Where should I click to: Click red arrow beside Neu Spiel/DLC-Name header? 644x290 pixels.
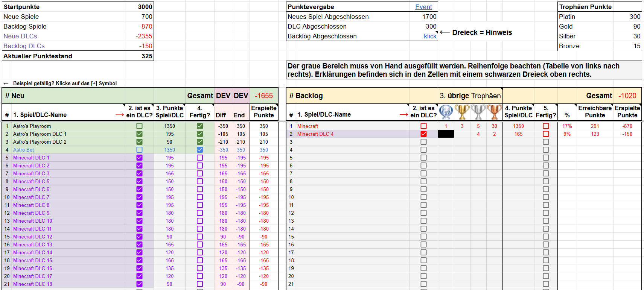(120, 115)
